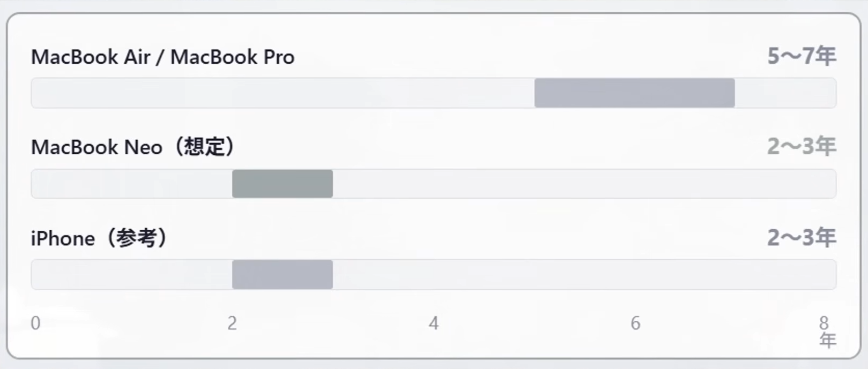Click empty track right of MacBook Air/Pro bar

(x=785, y=93)
